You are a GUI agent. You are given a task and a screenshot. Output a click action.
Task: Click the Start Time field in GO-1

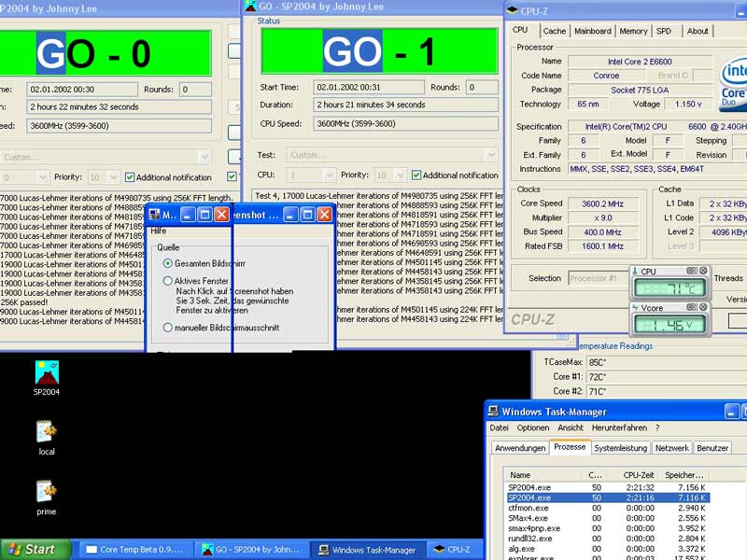[x=368, y=87]
